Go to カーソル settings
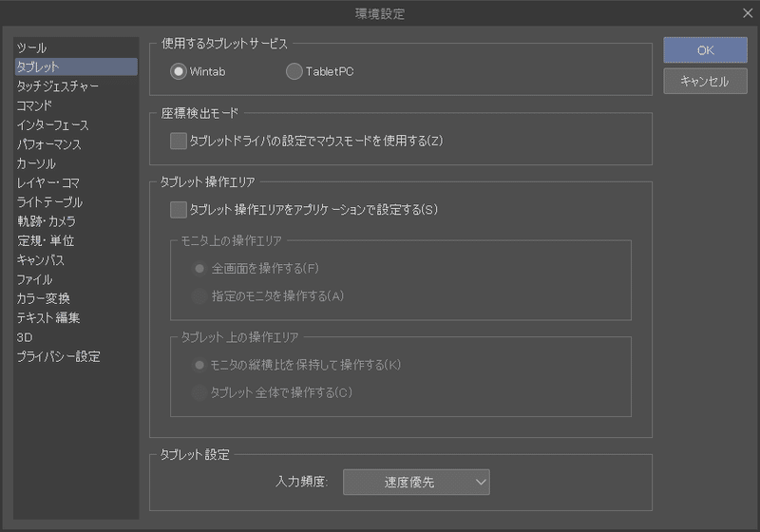 pos(76,163)
